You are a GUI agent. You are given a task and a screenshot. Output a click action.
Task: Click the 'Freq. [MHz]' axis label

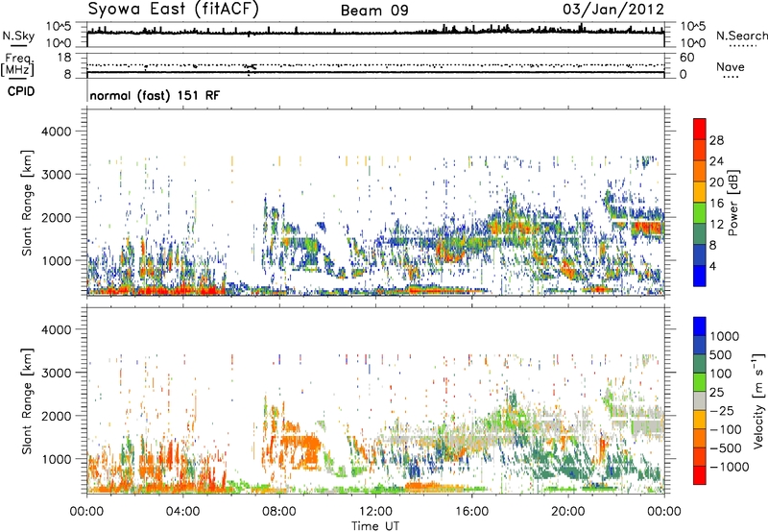coord(17,64)
